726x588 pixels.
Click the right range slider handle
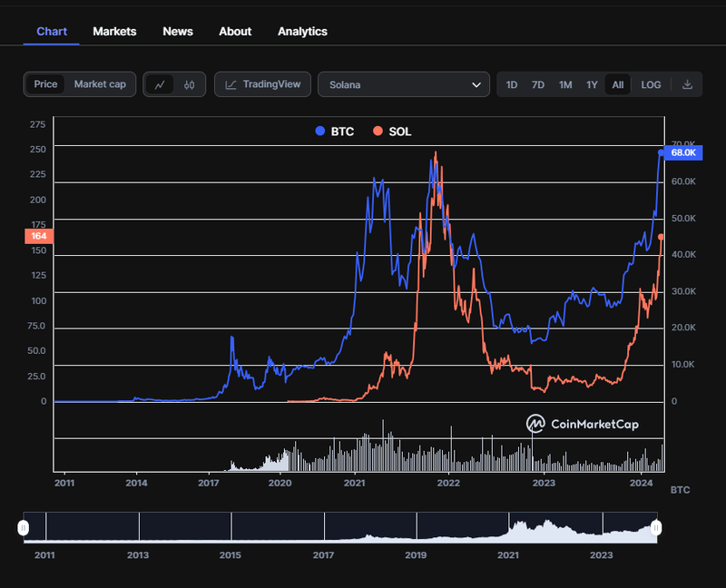point(655,527)
